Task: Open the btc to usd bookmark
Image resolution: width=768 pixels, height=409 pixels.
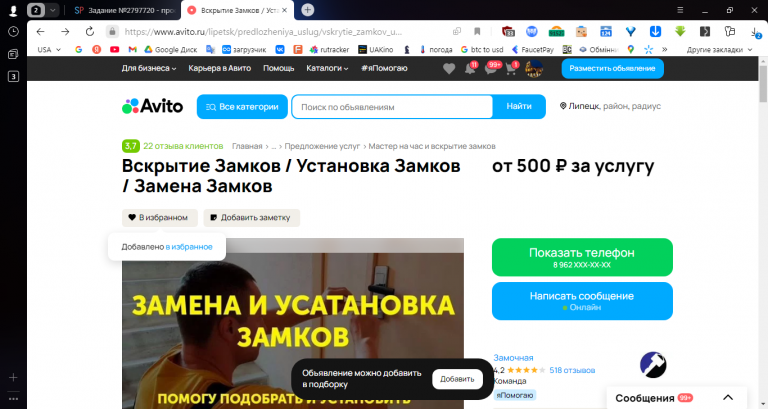Action: pyautogui.click(x=482, y=49)
